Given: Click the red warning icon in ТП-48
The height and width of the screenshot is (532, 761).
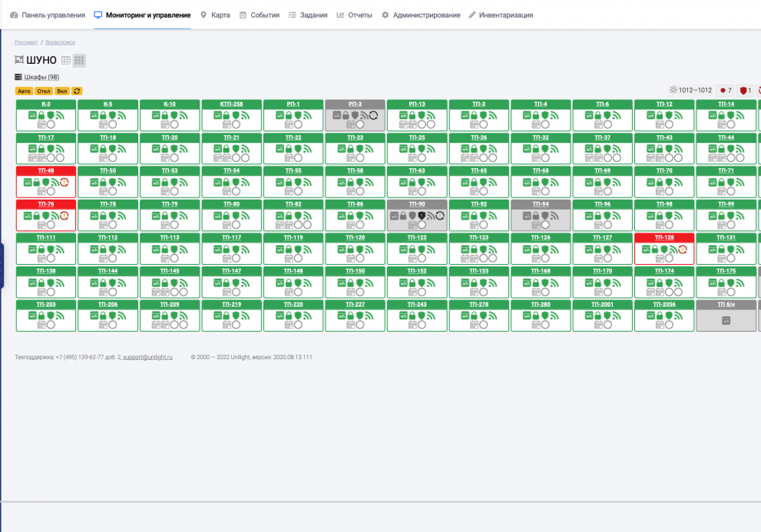Looking at the screenshot, I should [x=65, y=183].
